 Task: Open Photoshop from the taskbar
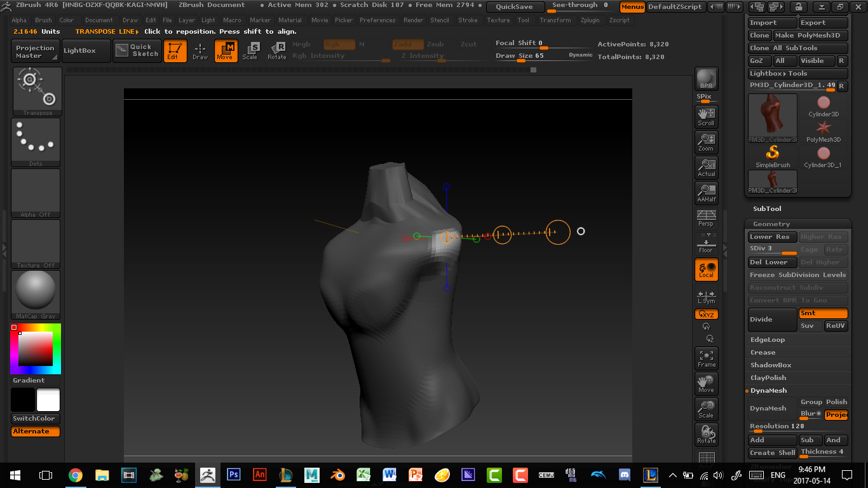click(233, 475)
